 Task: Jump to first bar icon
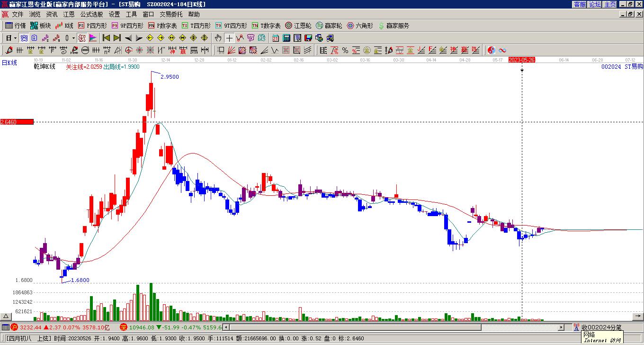click(106, 38)
